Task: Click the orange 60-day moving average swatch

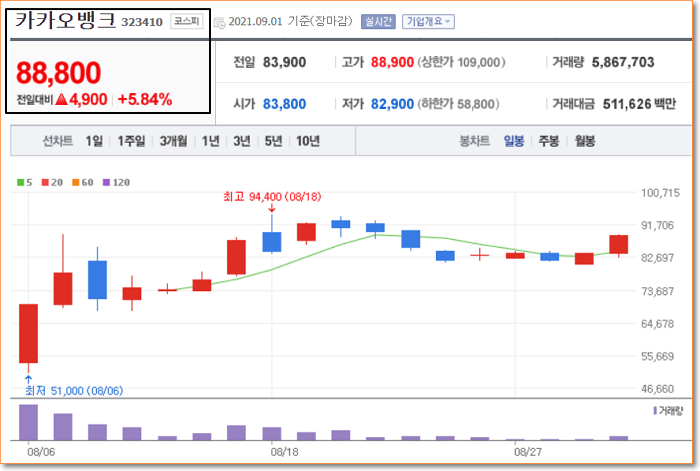Action: pos(75,182)
